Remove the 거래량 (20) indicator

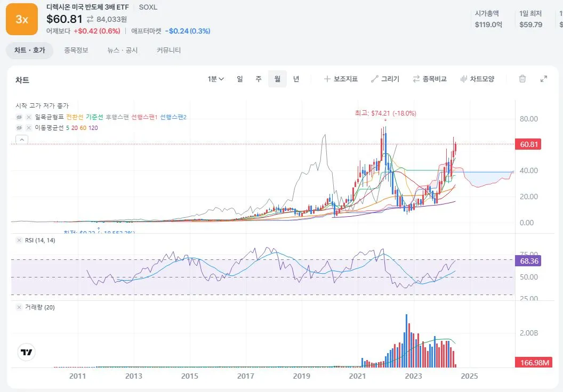click(19, 307)
